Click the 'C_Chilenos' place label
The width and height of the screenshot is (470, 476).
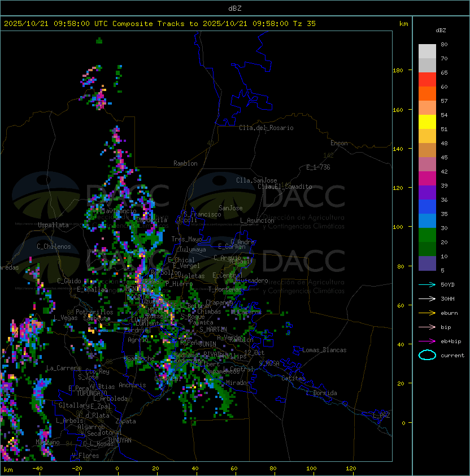[54, 246]
